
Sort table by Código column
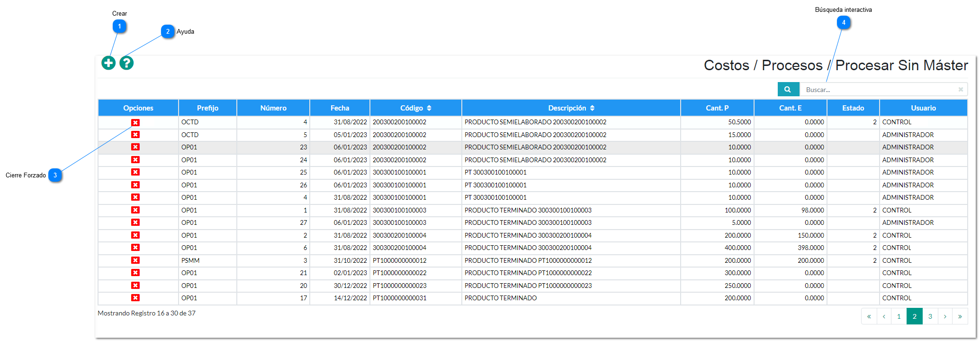[416, 108]
